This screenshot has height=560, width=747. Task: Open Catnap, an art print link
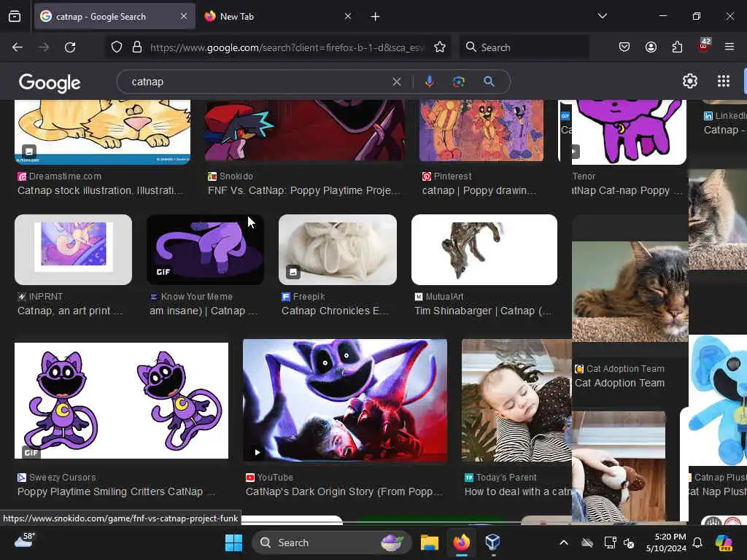69,311
